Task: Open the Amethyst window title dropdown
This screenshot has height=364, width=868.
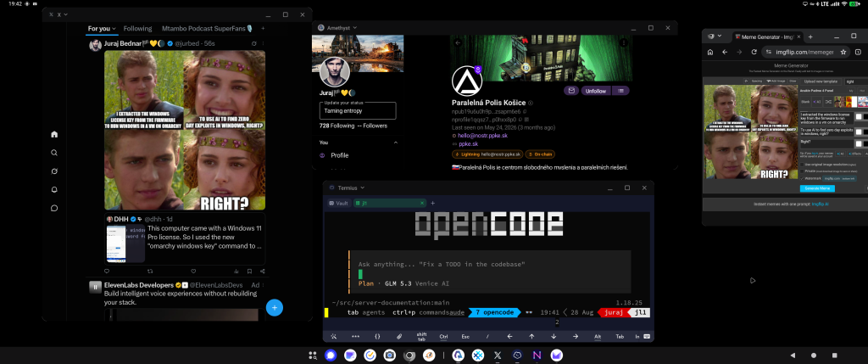Action: (341, 28)
